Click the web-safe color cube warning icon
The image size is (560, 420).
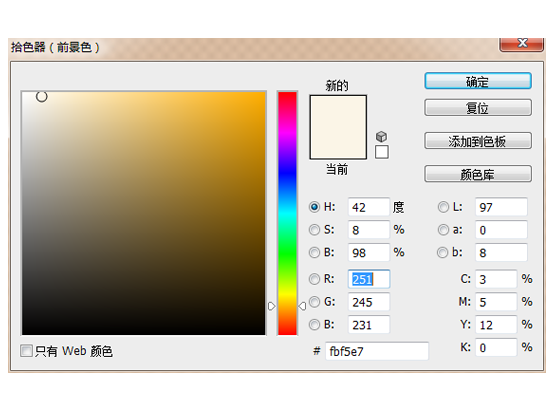pos(381,136)
